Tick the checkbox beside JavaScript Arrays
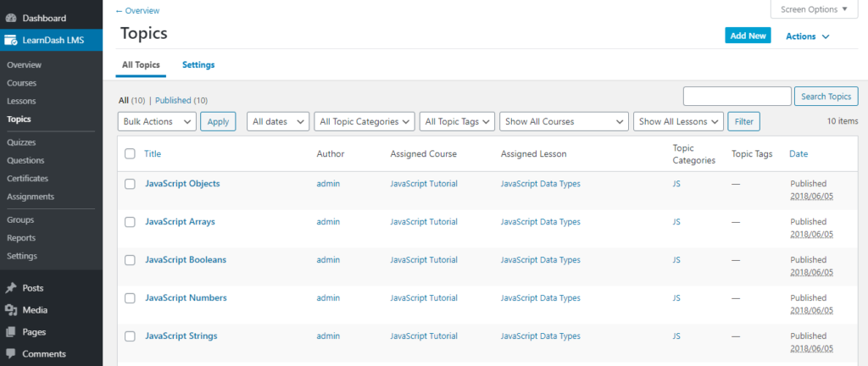The image size is (868, 366). [130, 222]
